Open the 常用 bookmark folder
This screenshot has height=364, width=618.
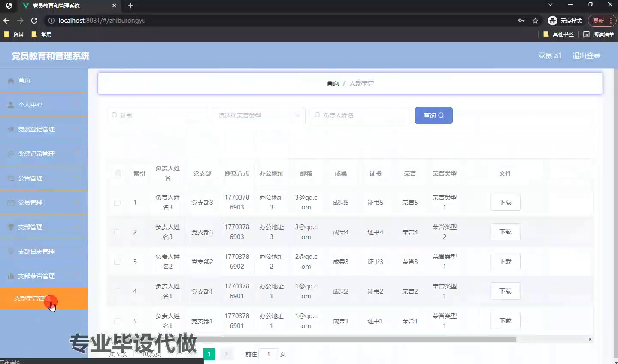pos(41,34)
